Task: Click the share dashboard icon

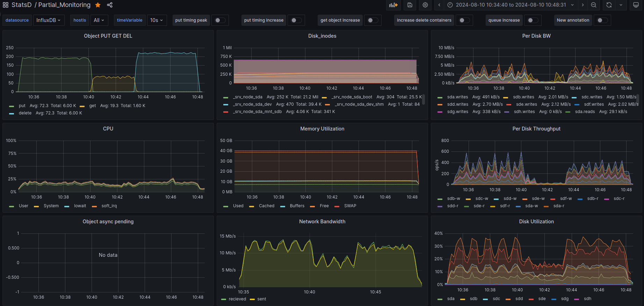Action: (x=110, y=5)
